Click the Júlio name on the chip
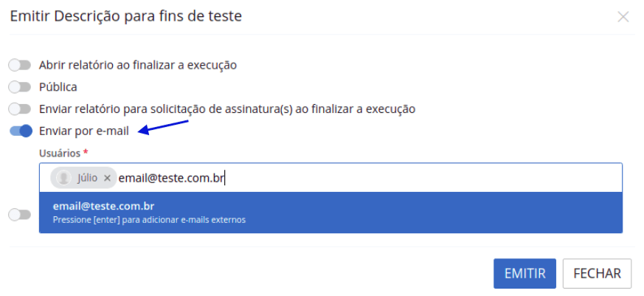 click(87, 178)
